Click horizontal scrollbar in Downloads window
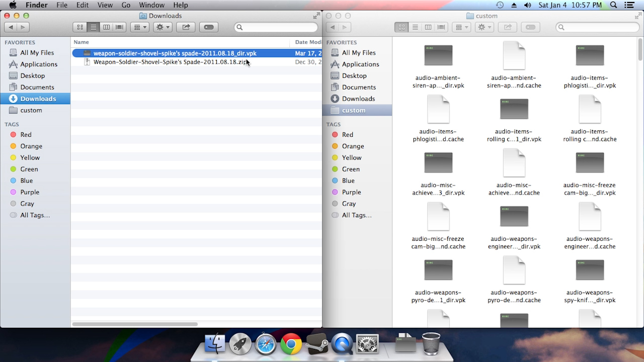The image size is (644, 362). (135, 324)
